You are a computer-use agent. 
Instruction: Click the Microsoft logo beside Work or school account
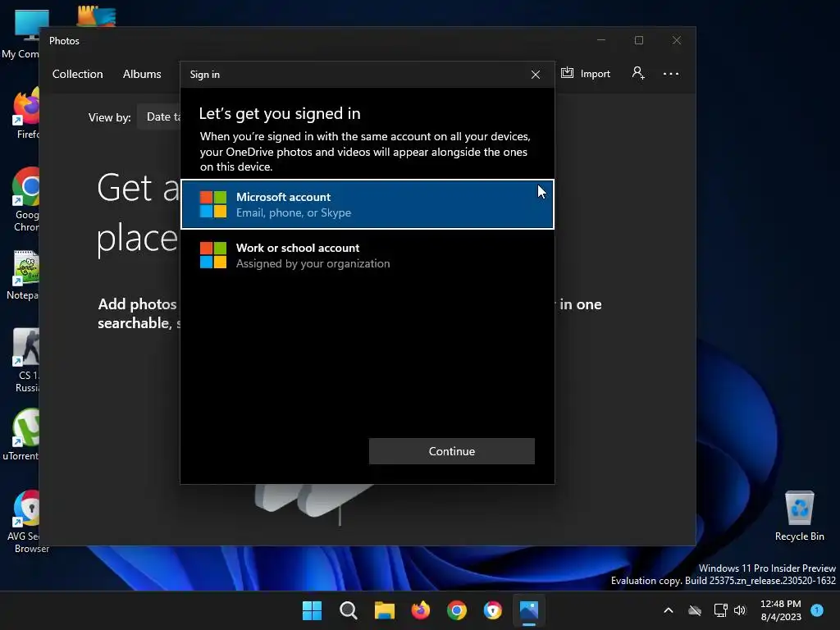(213, 255)
